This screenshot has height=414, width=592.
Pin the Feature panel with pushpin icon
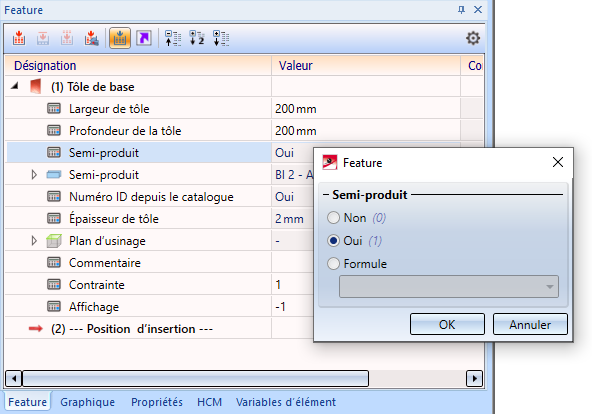pyautogui.click(x=461, y=10)
